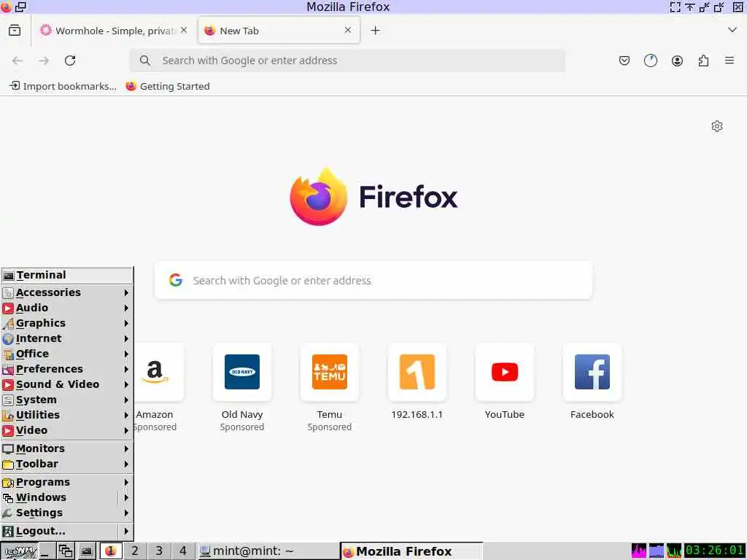
Task: Open the Video submenu
Action: pyautogui.click(x=66, y=430)
